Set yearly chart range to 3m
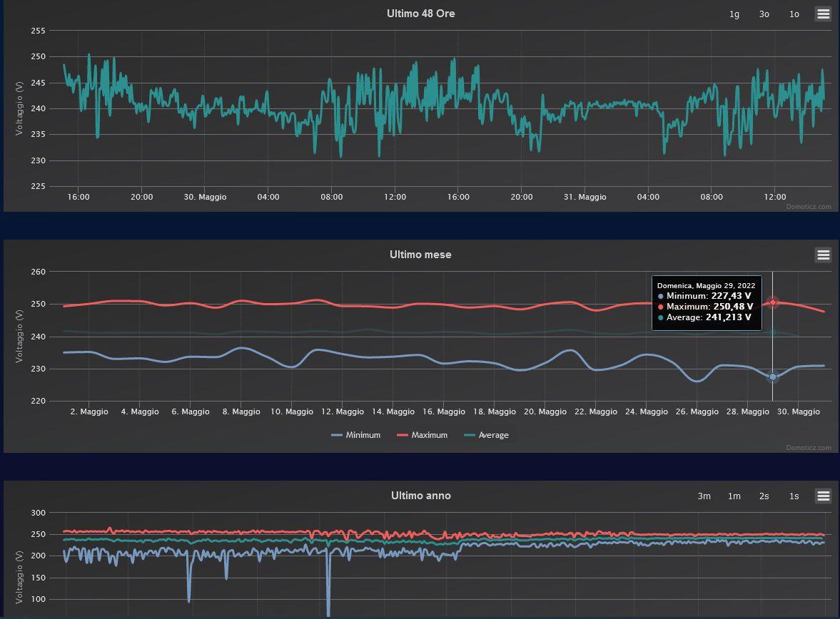 pos(704,496)
